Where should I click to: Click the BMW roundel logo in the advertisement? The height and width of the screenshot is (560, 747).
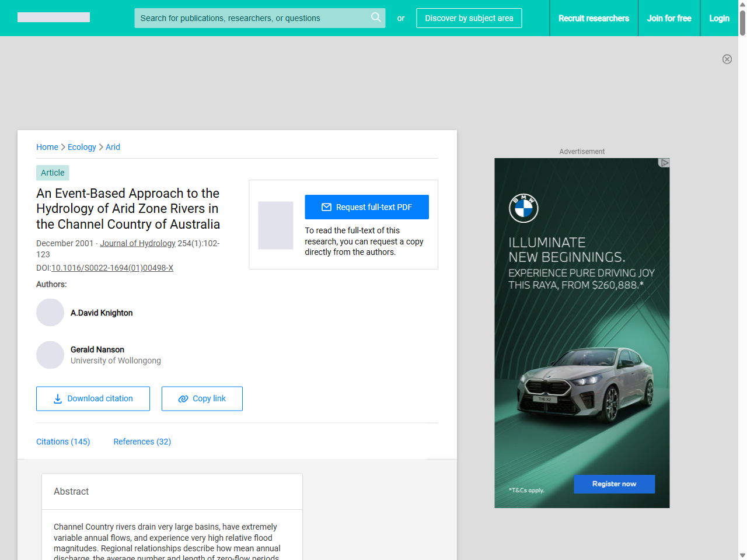(523, 208)
